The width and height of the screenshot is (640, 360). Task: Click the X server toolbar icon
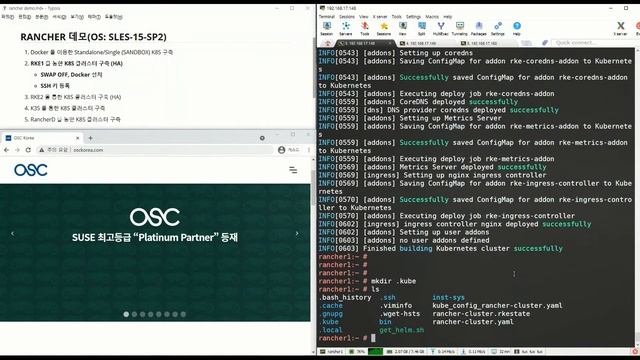620,29
